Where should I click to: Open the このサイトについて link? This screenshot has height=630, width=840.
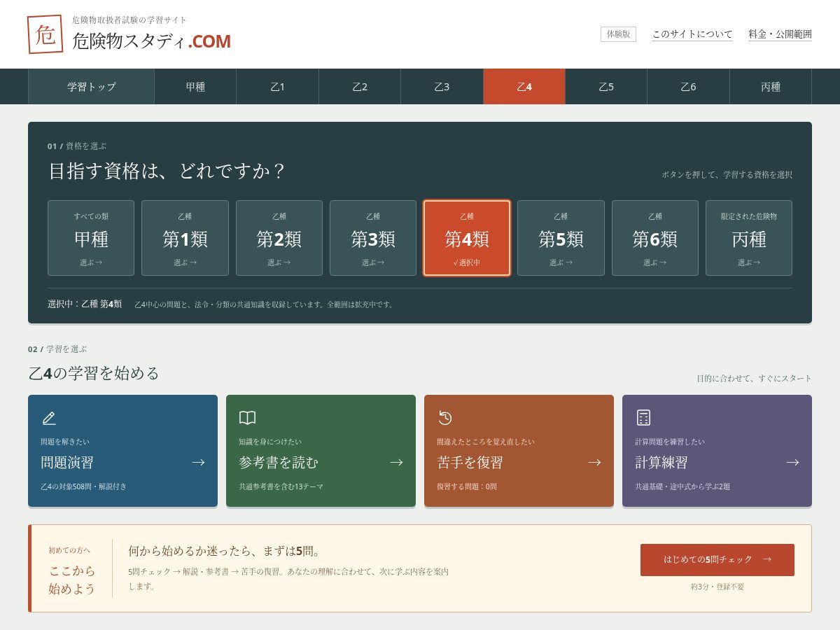pos(692,34)
